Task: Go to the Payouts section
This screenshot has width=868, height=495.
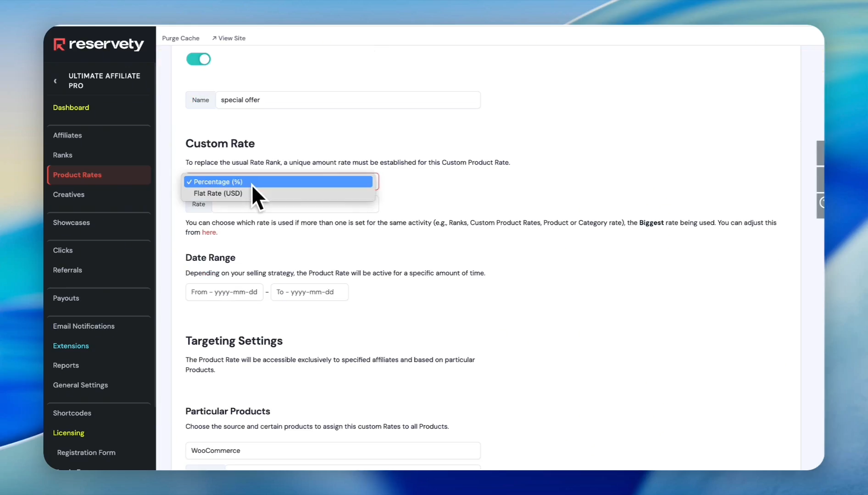Action: pos(66,298)
